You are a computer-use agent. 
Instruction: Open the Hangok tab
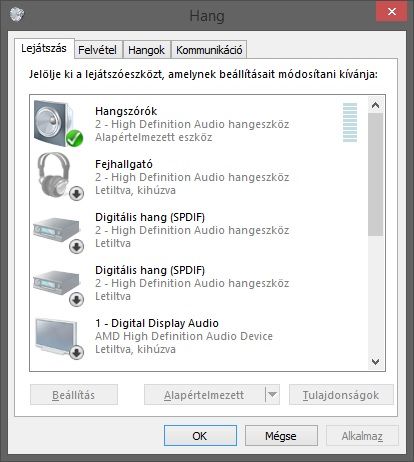click(x=146, y=50)
